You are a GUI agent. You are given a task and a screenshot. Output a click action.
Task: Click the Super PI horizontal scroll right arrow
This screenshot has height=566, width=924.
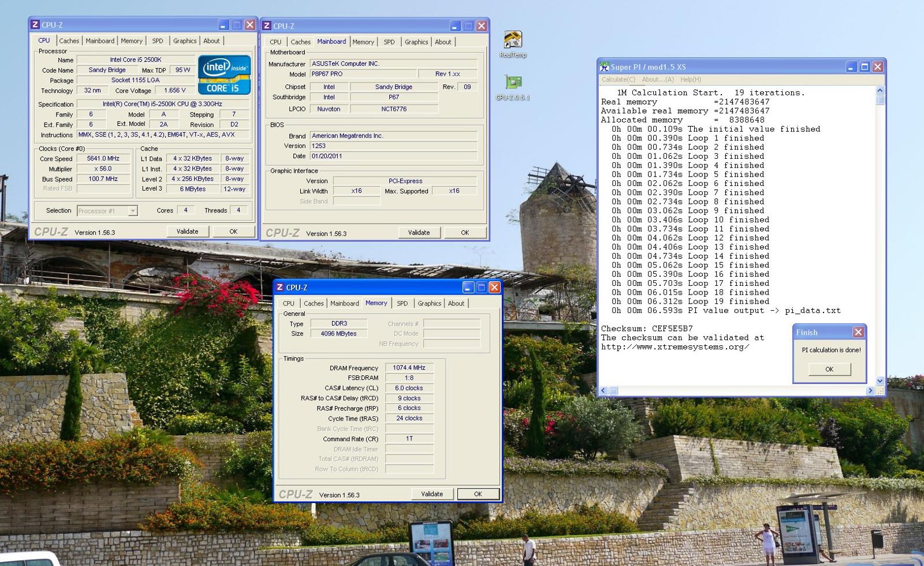tap(871, 391)
